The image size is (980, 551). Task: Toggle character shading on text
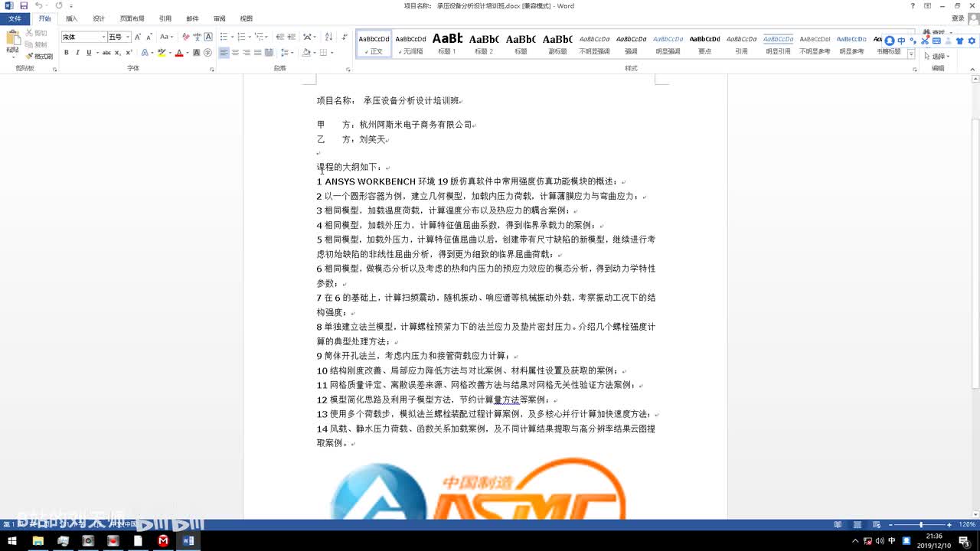click(197, 53)
